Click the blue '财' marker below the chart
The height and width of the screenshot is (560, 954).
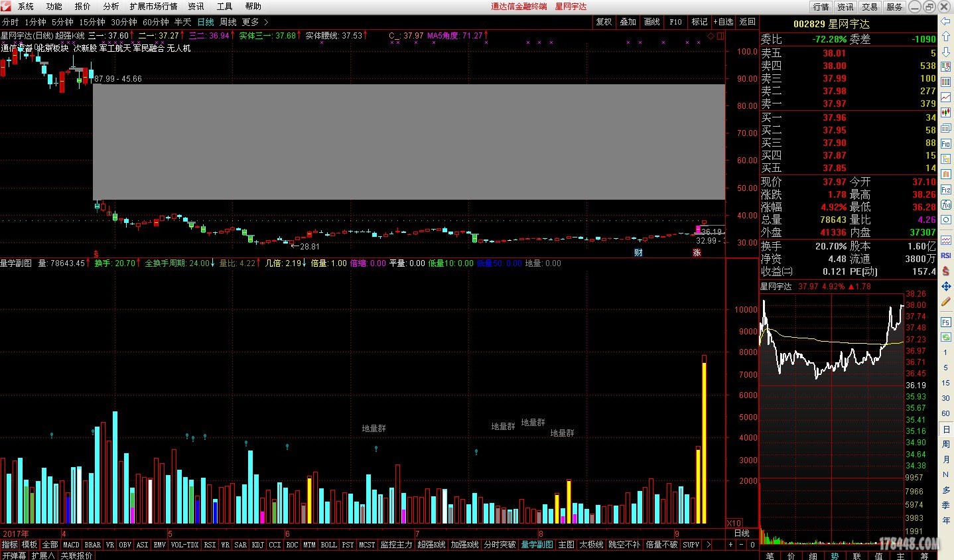638,253
